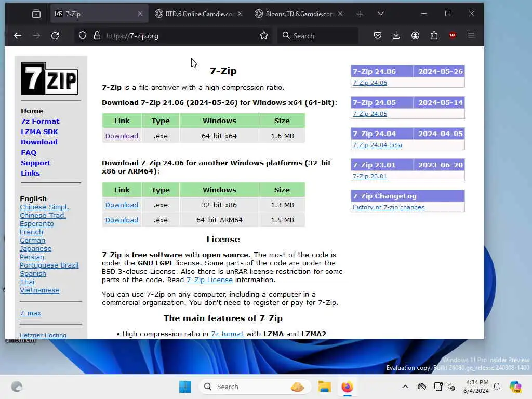Open the Firefox hamburger application menu
This screenshot has width=532, height=399.
tap(471, 35)
